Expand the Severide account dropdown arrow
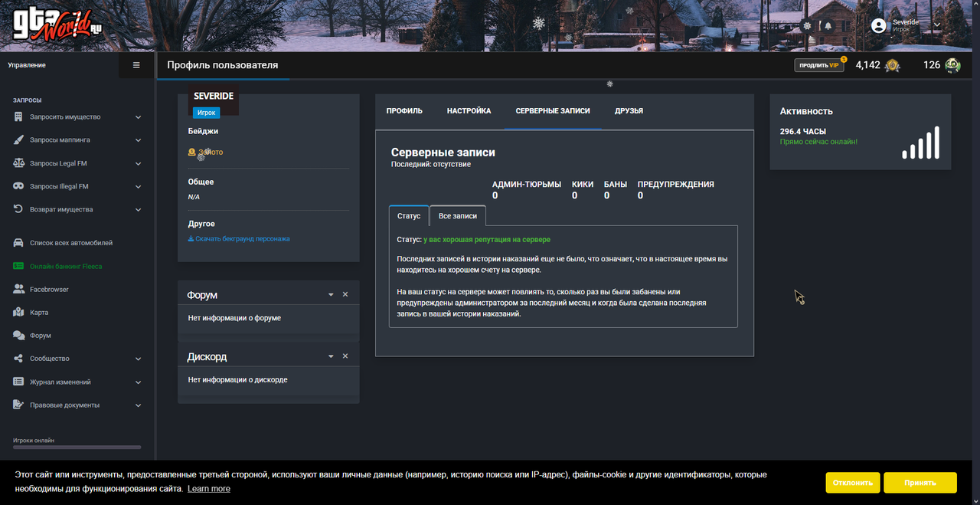980x505 pixels. coord(937,25)
